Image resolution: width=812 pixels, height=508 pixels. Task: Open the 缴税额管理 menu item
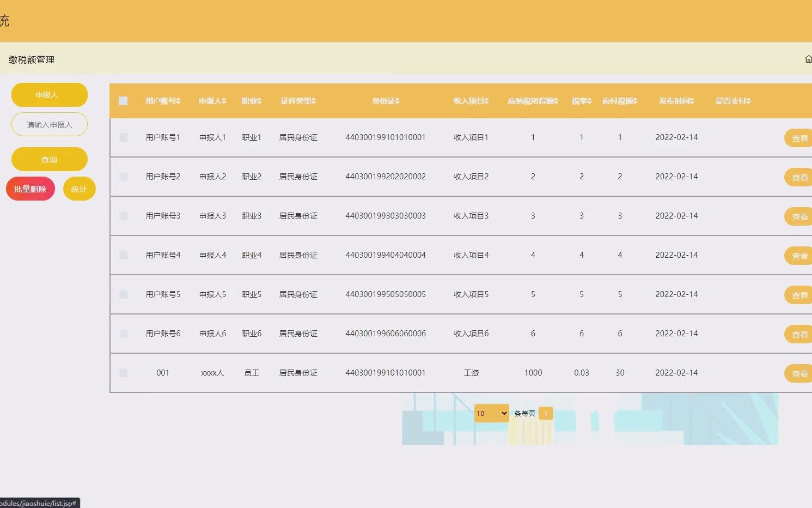(x=32, y=60)
